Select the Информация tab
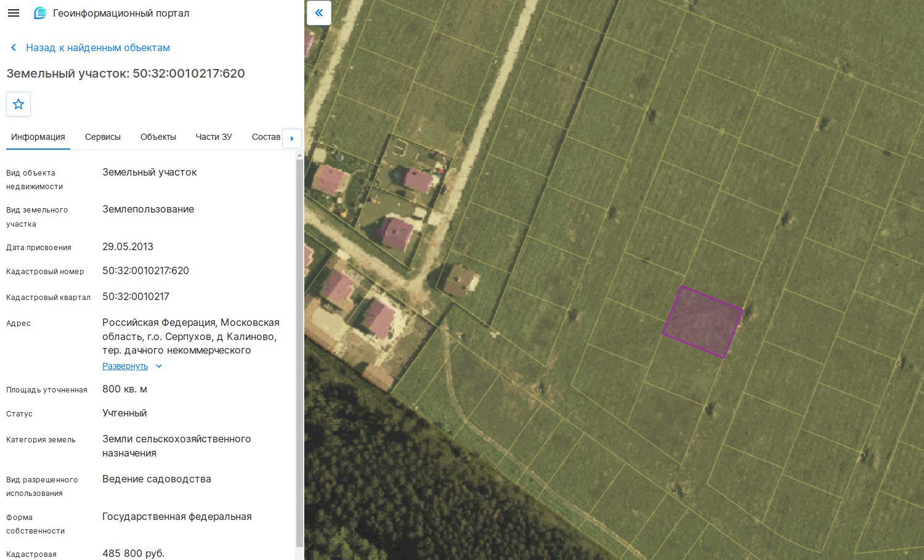This screenshot has height=560, width=924. (38, 137)
